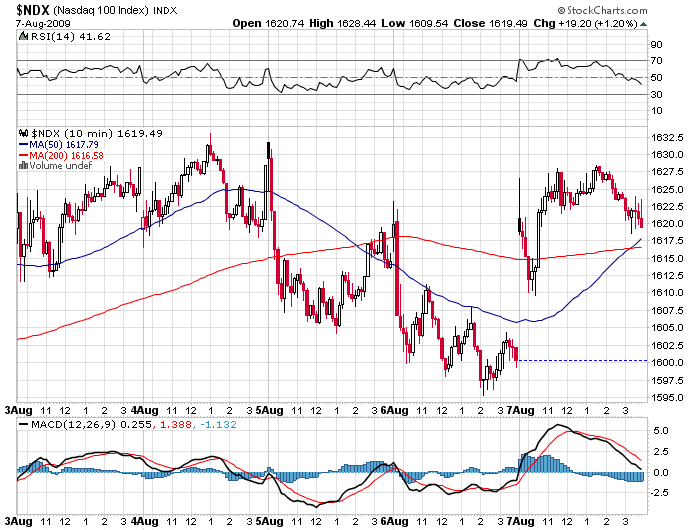Click the 4Aug label on the price chart axis

coord(145,410)
